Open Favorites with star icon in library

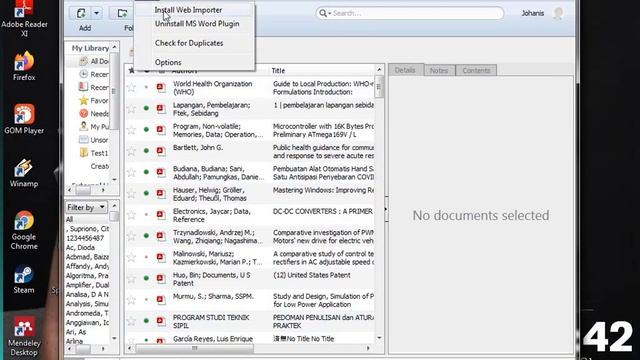(93, 100)
